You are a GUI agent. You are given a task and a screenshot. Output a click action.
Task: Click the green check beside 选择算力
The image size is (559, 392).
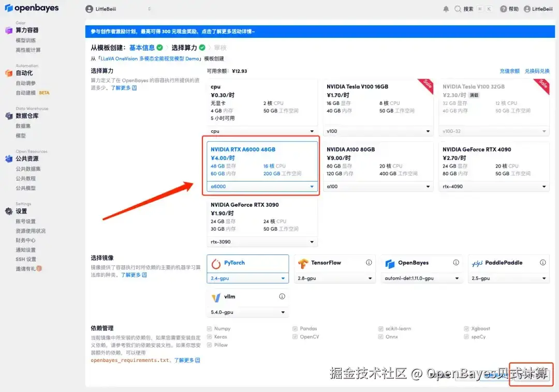click(202, 48)
